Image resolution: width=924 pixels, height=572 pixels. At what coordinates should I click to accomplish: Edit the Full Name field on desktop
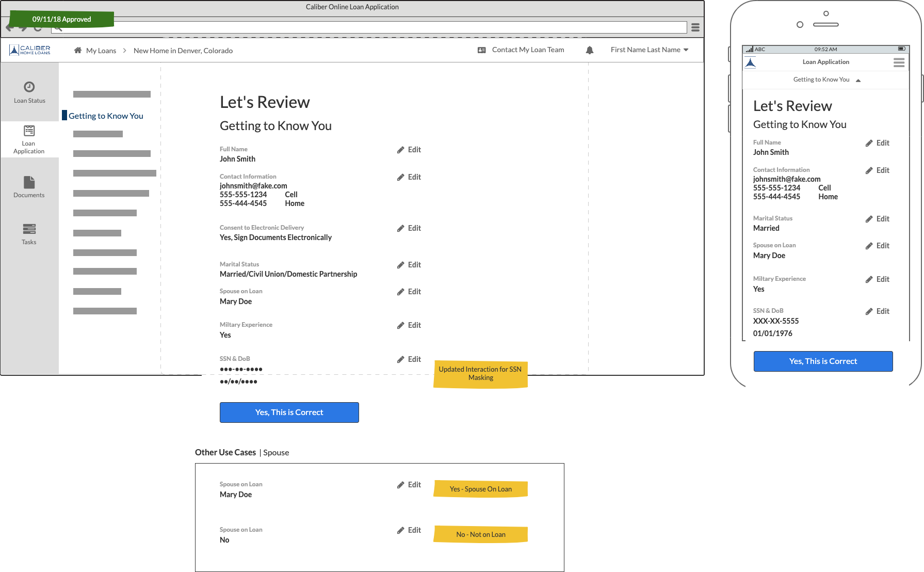(409, 150)
